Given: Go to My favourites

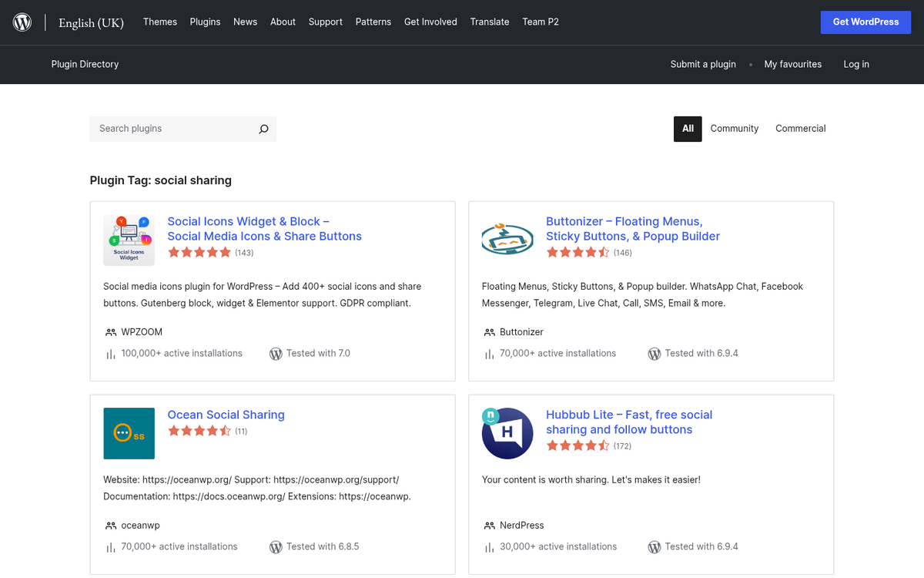Looking at the screenshot, I should 792,65.
